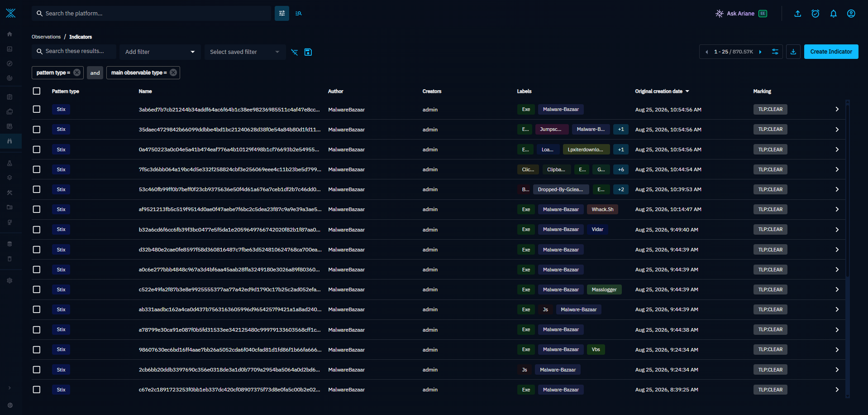Expand +6 labels on 7f5c3d6bb064 row
The height and width of the screenshot is (415, 868).
click(x=621, y=169)
